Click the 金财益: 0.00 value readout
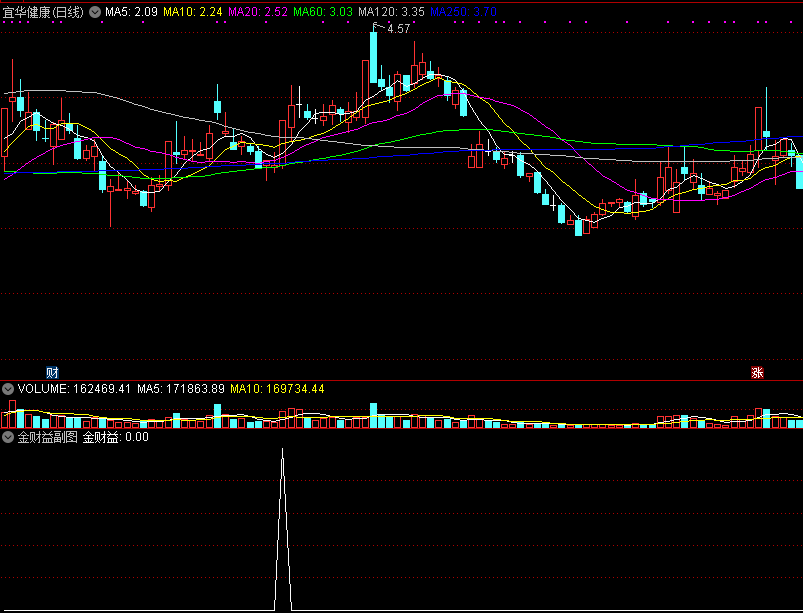 click(x=116, y=437)
